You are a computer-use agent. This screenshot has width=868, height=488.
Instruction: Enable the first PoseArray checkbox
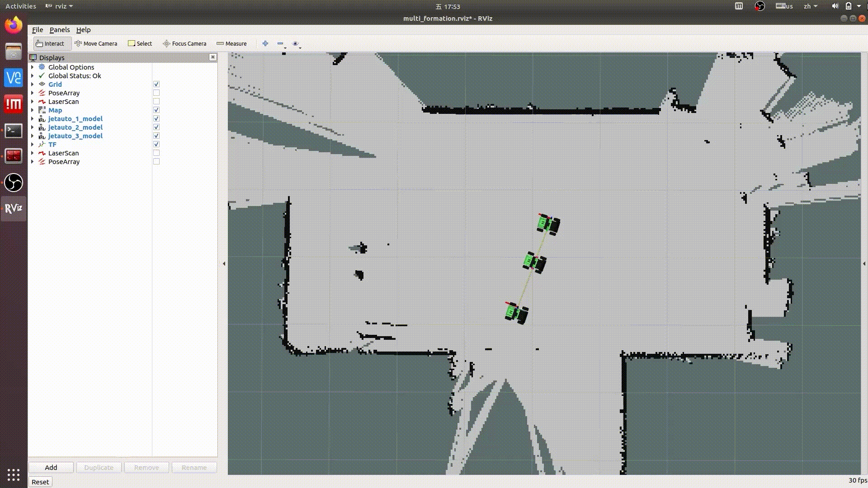(x=156, y=93)
